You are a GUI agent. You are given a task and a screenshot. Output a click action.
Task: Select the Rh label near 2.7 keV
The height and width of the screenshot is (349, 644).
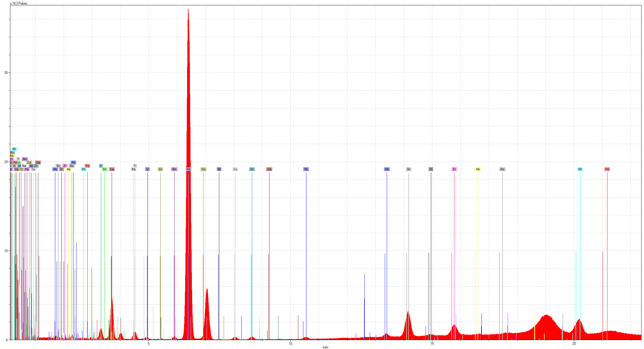84,169
